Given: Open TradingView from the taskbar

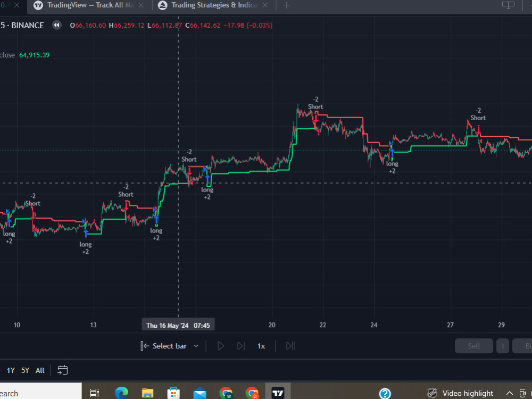Looking at the screenshot, I should click(277, 393).
